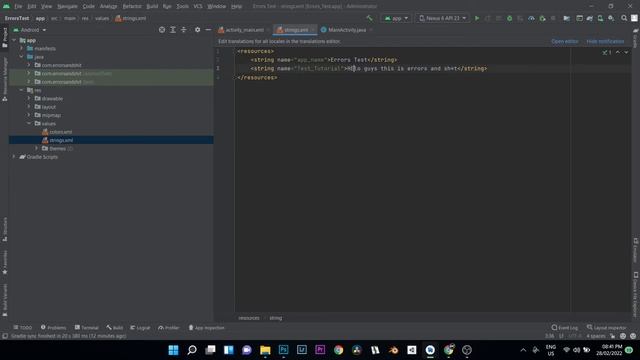Collapse the java folder
Viewport: 640px width, 360px height.
22,57
